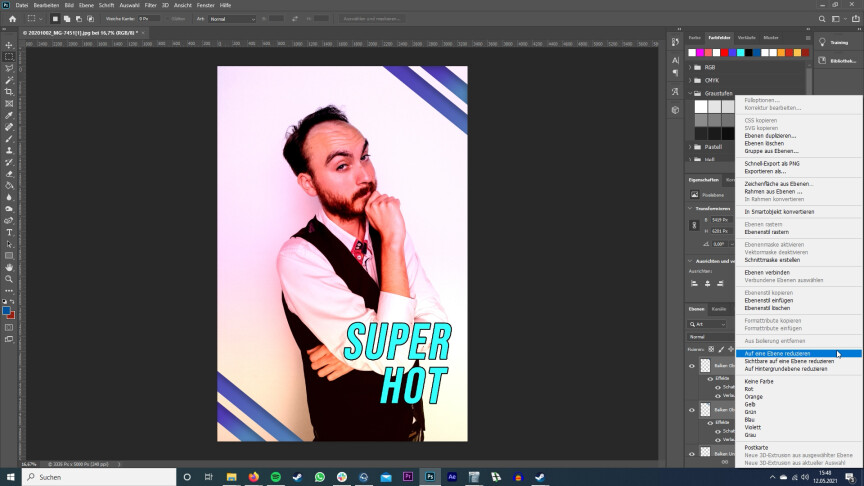Select the Crop tool
Image resolution: width=864 pixels, height=486 pixels.
click(9, 92)
